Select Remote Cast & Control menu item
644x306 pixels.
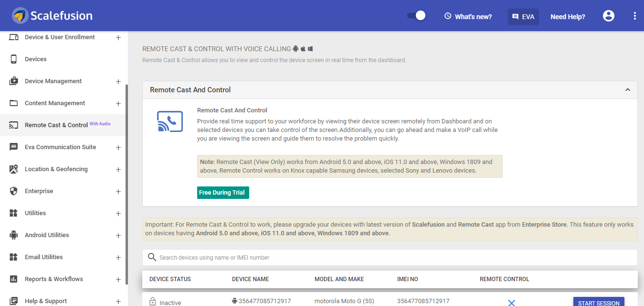[x=63, y=125]
